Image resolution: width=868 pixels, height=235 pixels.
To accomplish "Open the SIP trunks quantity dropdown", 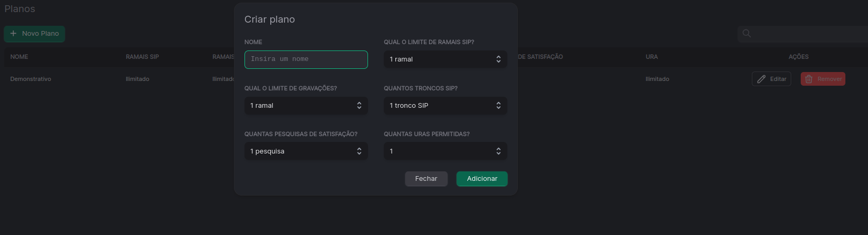I will pyautogui.click(x=445, y=106).
